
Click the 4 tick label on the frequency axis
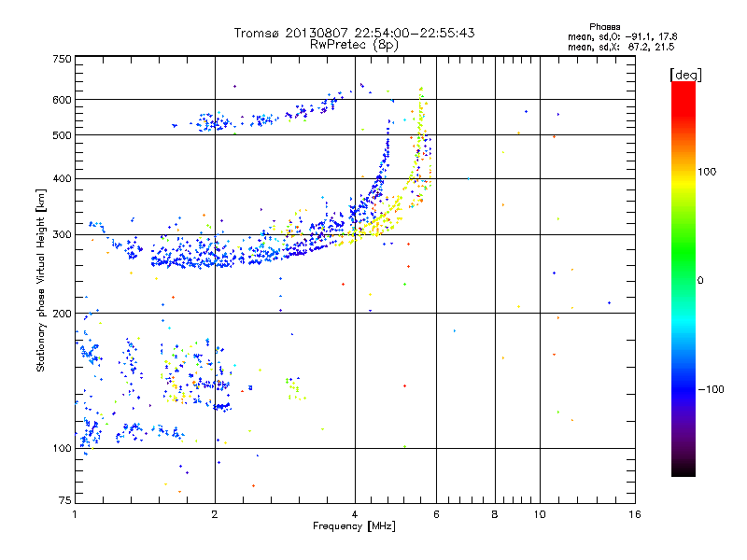coord(355,514)
